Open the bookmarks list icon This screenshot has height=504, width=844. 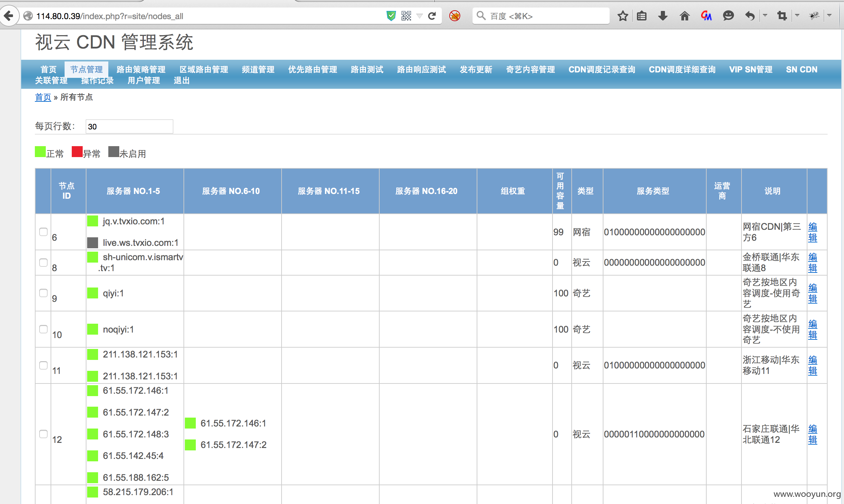point(642,16)
